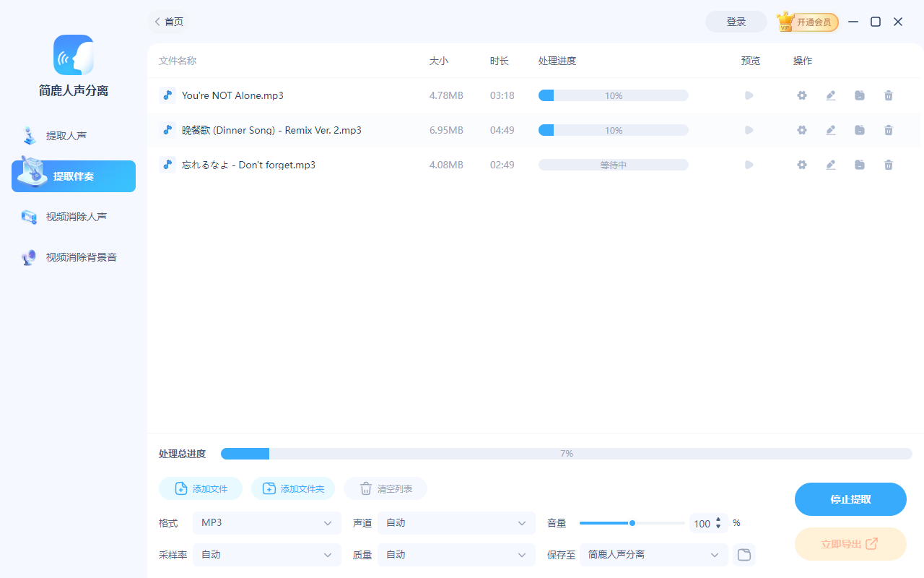
Task: Open gear settings for Dinner Song row
Action: (x=801, y=130)
